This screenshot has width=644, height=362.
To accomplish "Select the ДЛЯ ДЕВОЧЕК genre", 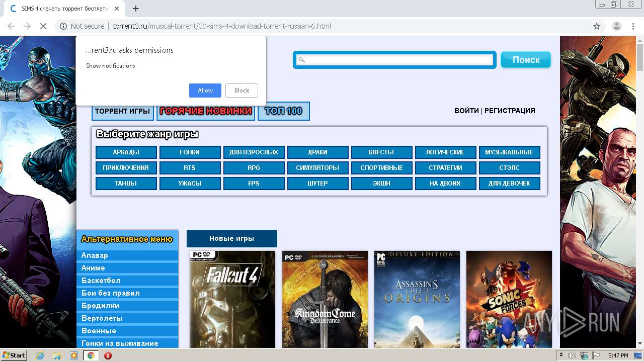I will (x=509, y=184).
